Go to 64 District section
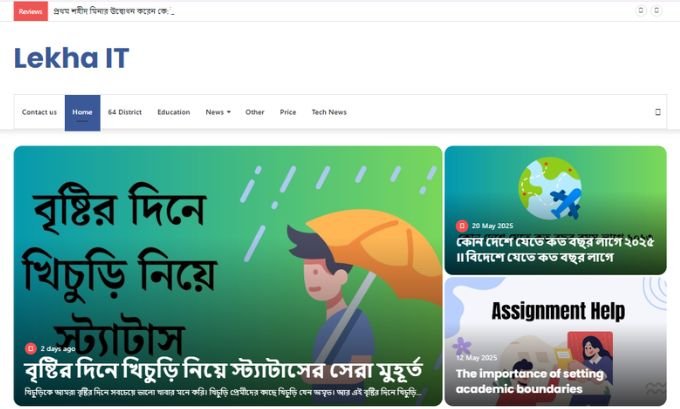Image resolution: width=680 pixels, height=409 pixels. (125, 112)
